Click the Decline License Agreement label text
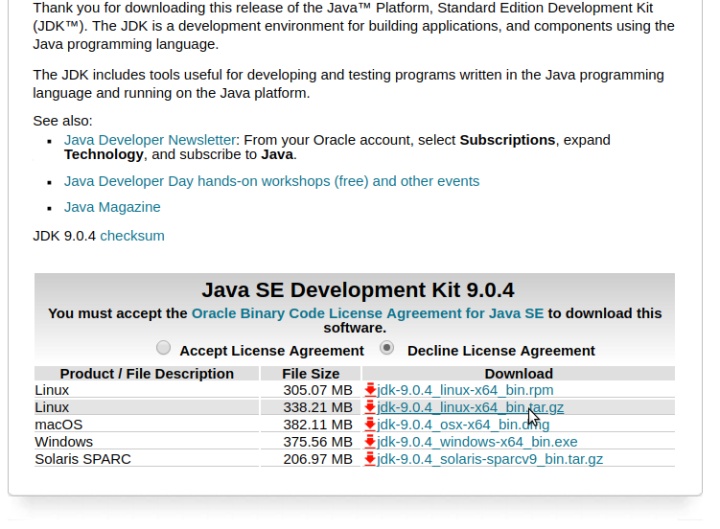Viewport: 720px width, 529px height. pos(501,350)
